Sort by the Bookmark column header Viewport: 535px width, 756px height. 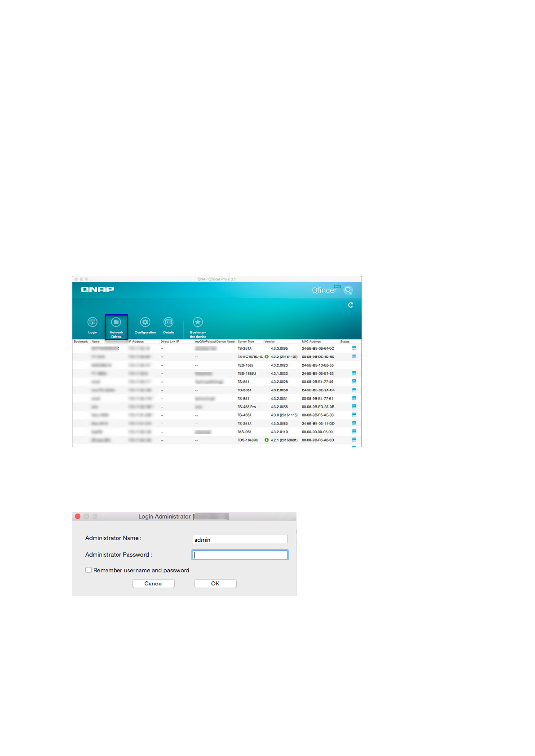pos(81,342)
